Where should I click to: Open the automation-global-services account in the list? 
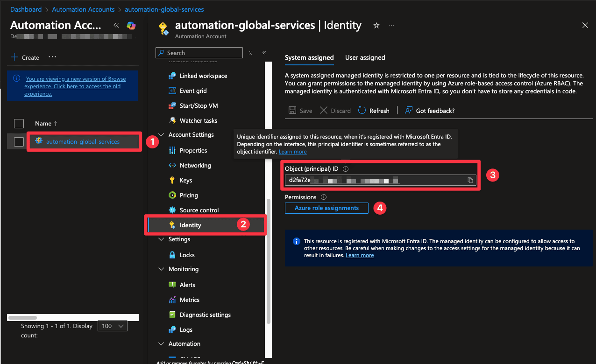tap(83, 141)
